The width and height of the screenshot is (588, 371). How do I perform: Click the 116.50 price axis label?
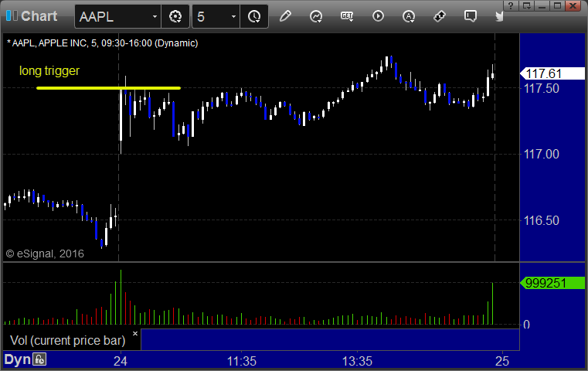541,220
